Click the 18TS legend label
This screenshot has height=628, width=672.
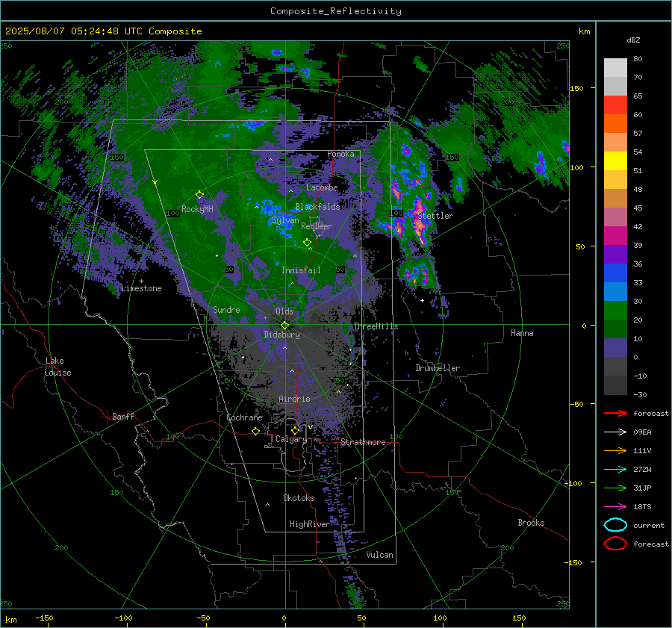click(642, 507)
